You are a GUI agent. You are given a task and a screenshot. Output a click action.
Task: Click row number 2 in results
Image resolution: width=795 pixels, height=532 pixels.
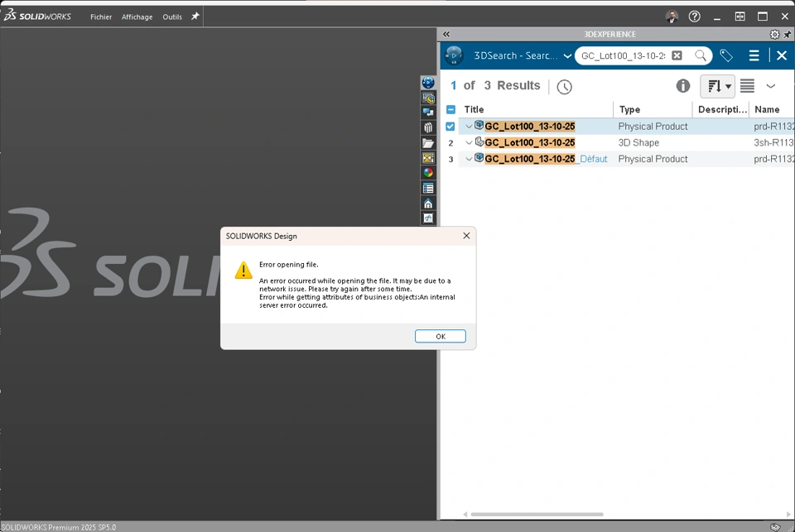pyautogui.click(x=450, y=143)
